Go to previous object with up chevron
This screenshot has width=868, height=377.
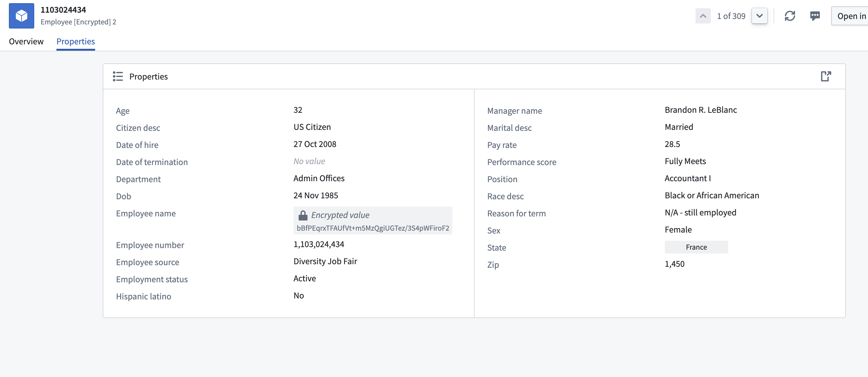(x=703, y=16)
